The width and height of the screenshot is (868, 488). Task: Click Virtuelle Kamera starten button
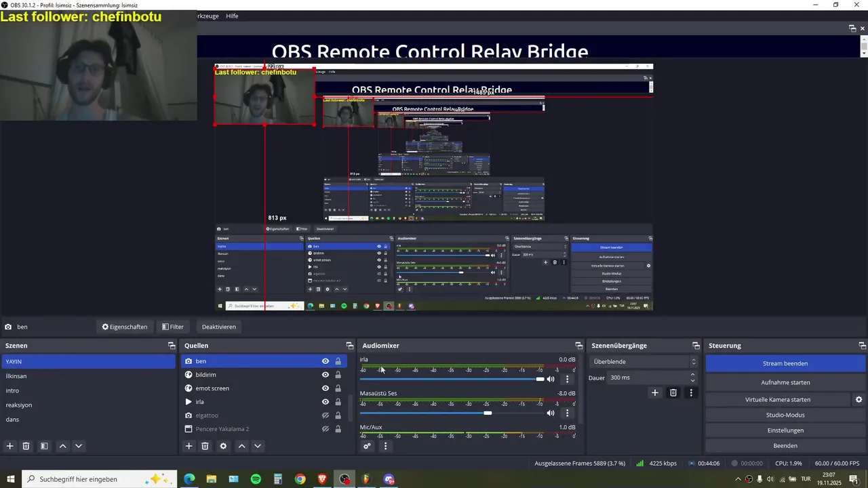coord(778,400)
